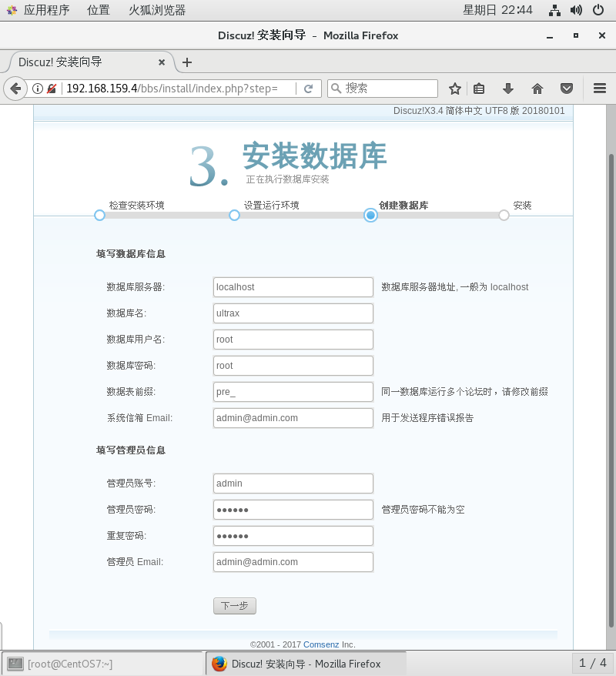Focus the 数据库用户名 input field
This screenshot has height=676, width=616.
pyautogui.click(x=293, y=340)
